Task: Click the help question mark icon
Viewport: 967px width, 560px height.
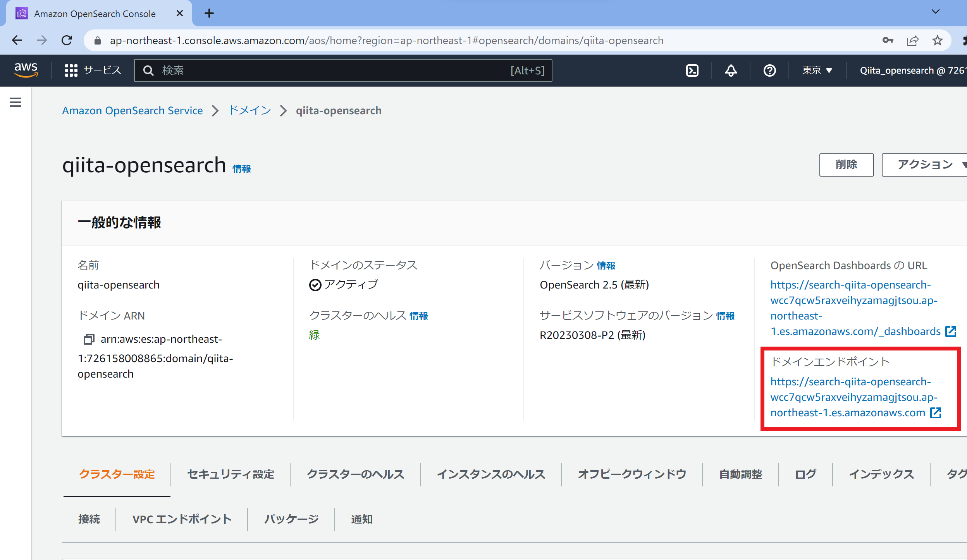Action: tap(769, 70)
